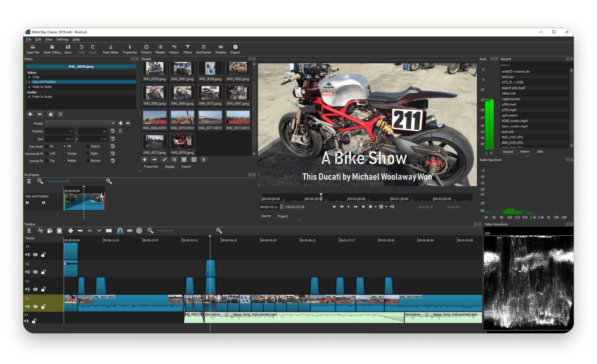Open the Settings menu
Screen dimensions: 597x364
point(62,39)
